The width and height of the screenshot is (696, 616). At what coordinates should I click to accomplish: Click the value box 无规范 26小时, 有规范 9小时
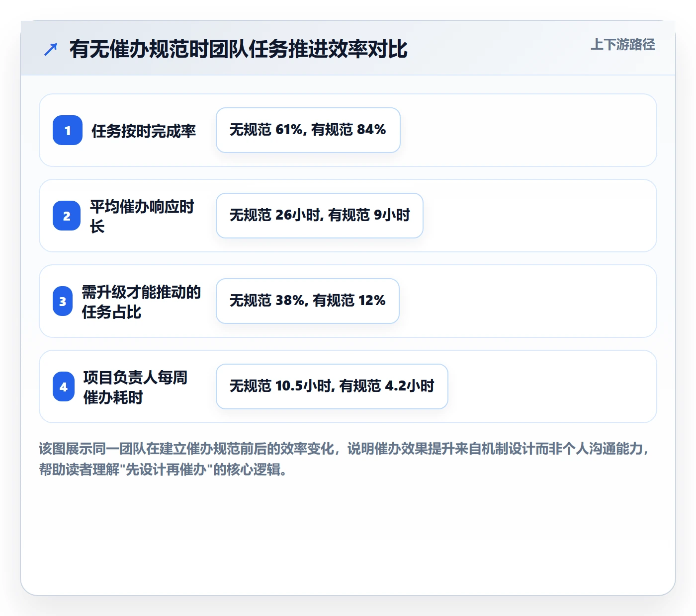pyautogui.click(x=320, y=216)
